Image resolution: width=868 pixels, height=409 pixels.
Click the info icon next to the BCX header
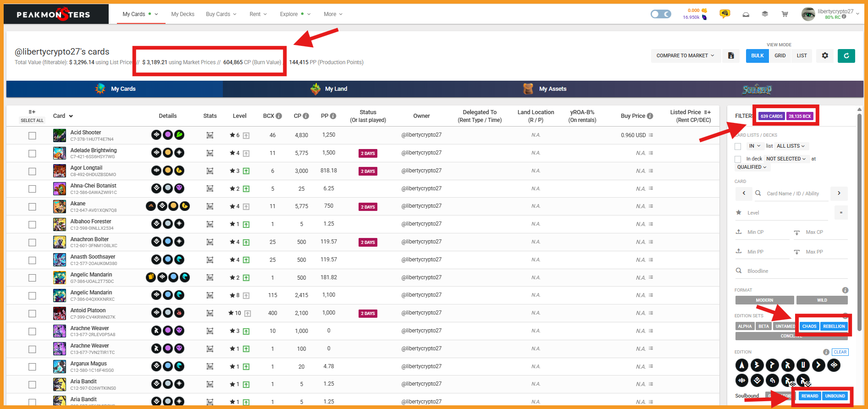point(279,116)
